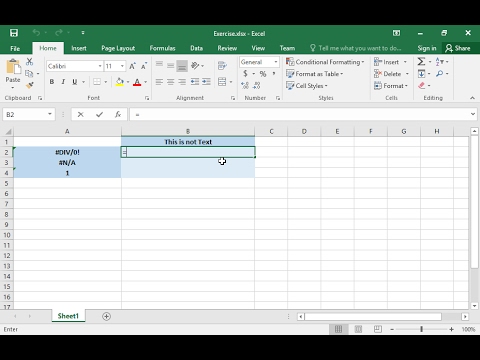Click the Percent Style icon

pyautogui.click(x=263, y=74)
